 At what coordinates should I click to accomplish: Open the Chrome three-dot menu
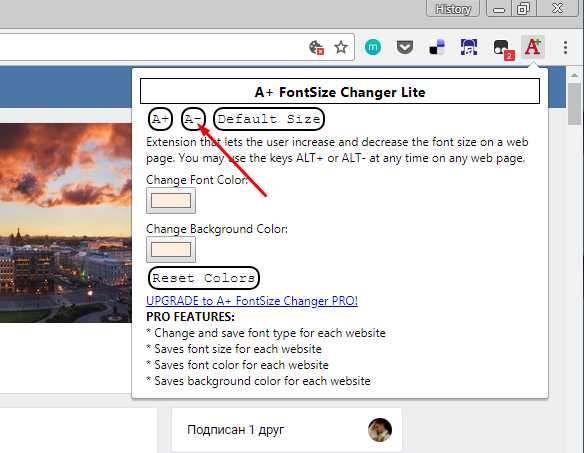(565, 48)
